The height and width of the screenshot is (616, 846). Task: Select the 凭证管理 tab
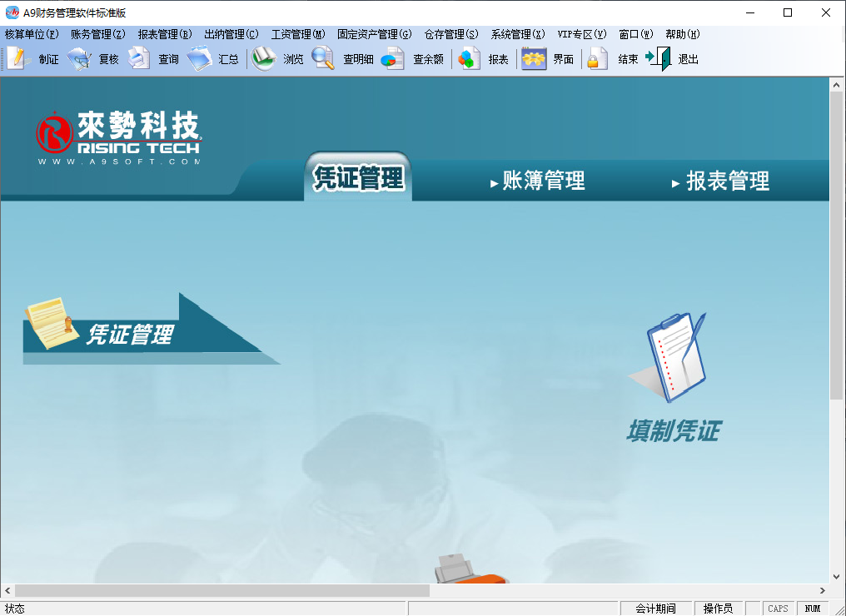click(x=358, y=177)
